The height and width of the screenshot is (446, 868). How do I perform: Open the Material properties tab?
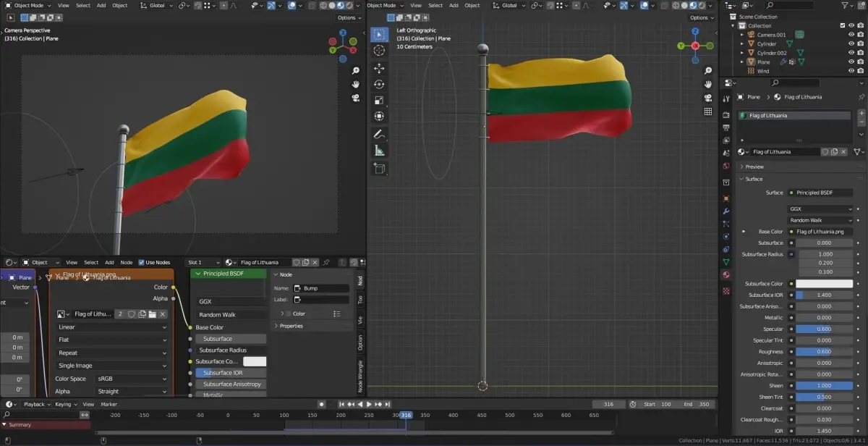pyautogui.click(x=726, y=275)
